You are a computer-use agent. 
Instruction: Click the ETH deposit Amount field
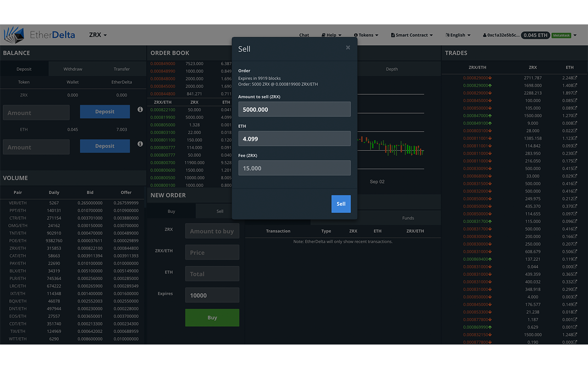[x=36, y=147]
